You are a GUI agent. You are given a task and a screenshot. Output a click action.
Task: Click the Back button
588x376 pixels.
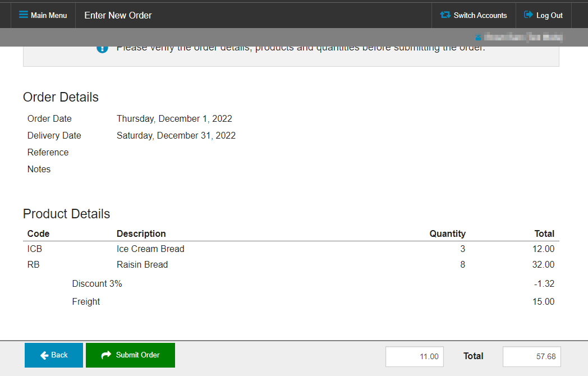pyautogui.click(x=54, y=355)
